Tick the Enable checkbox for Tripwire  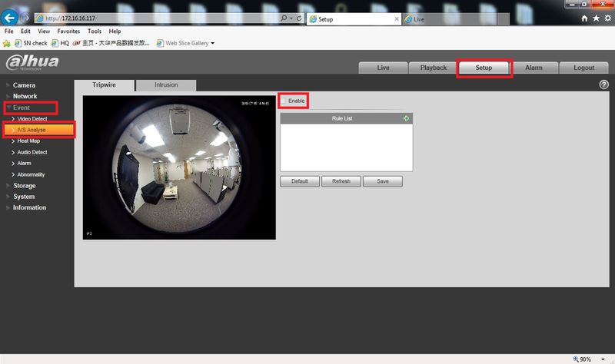(x=283, y=101)
